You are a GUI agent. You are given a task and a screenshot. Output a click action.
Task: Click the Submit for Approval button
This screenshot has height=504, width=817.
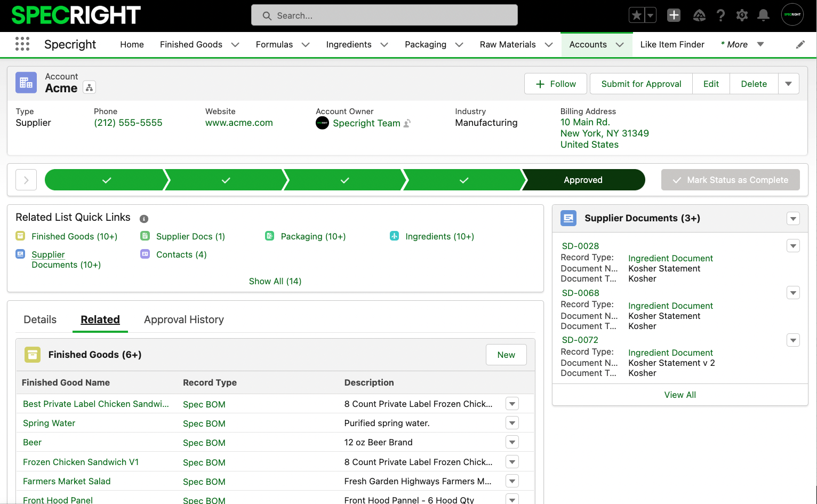click(641, 84)
